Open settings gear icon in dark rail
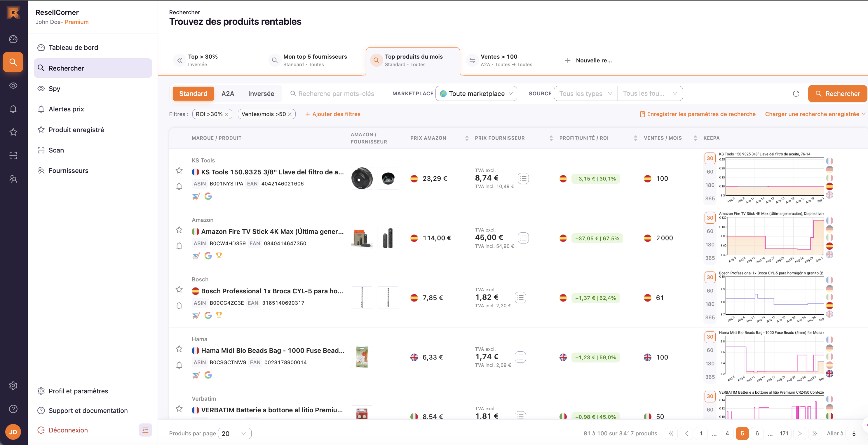The height and width of the screenshot is (445, 868). [13, 386]
